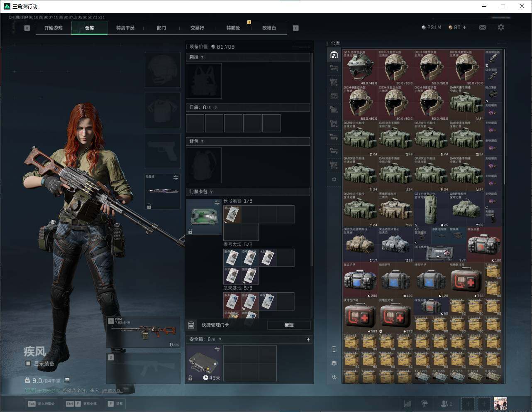Select the 战地医疗箱 with 583 remaining

[x=360, y=316]
